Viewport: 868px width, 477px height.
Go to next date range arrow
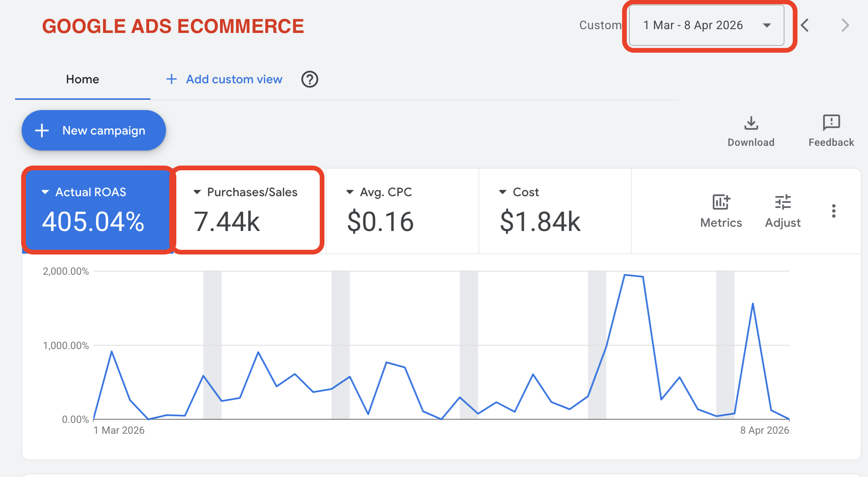click(x=844, y=25)
